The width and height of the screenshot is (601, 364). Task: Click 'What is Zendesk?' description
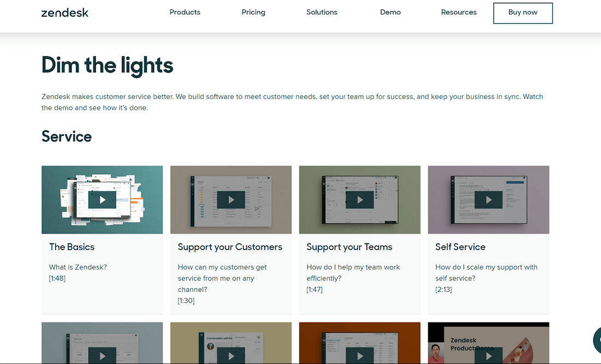coord(78,267)
